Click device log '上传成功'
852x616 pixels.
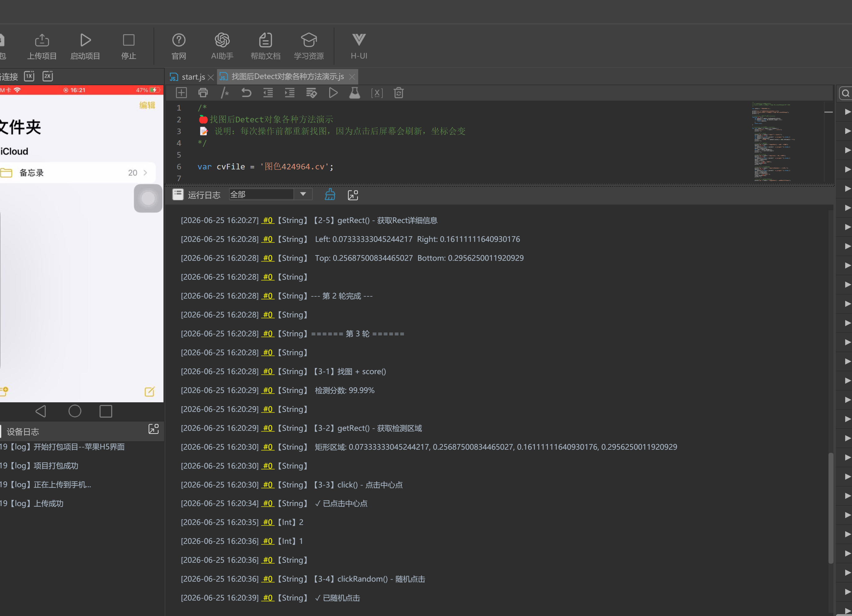click(x=49, y=504)
